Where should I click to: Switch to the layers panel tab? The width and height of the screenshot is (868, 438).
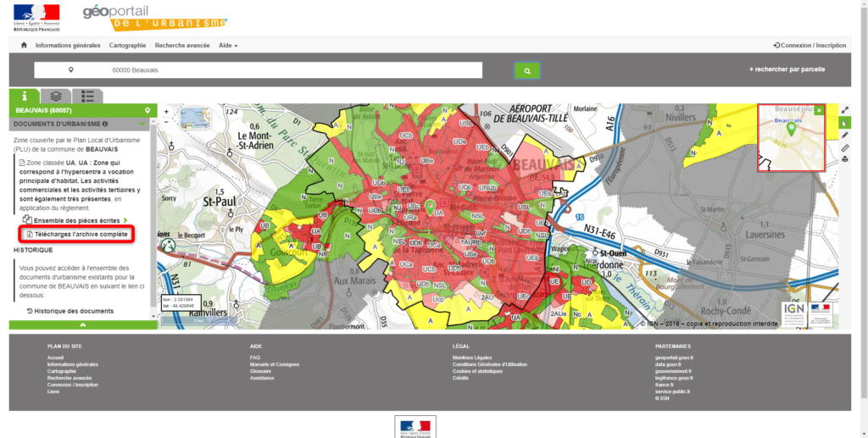coord(56,97)
